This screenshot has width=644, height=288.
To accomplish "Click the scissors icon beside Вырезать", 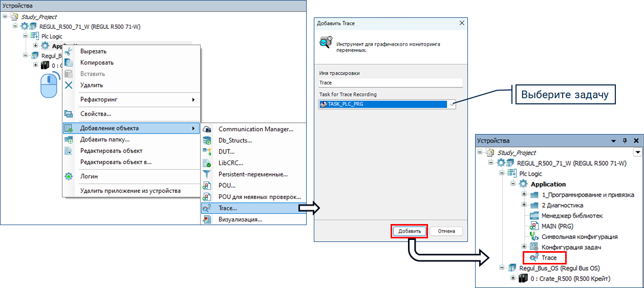I will [x=69, y=52].
